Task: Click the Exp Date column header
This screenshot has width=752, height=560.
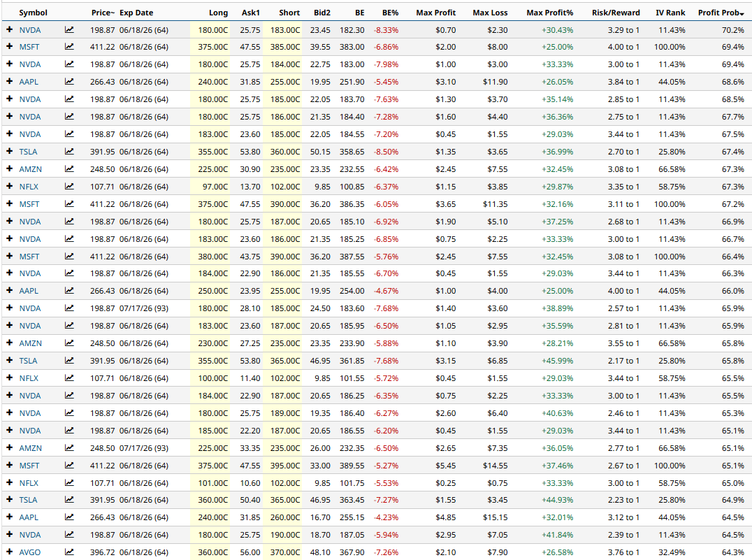Action: 136,13
